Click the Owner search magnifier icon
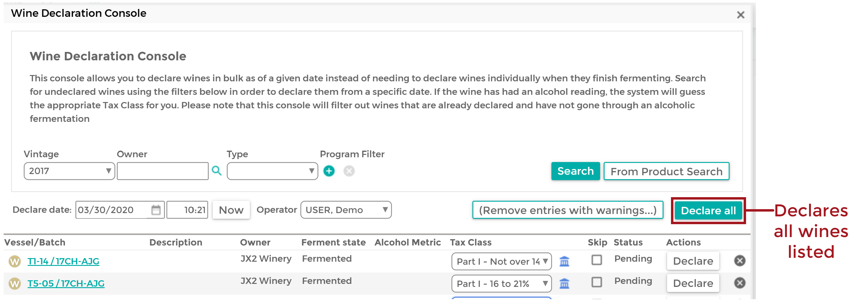 [x=217, y=171]
